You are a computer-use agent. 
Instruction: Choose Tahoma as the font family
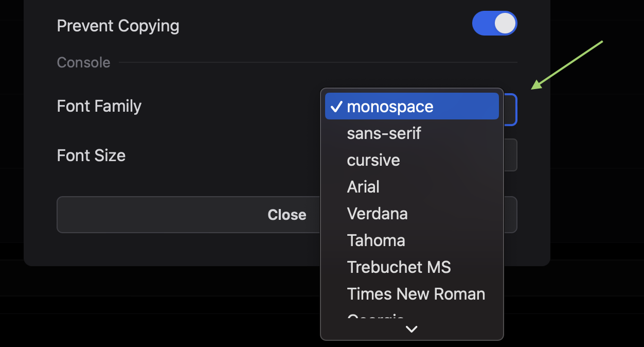click(376, 240)
